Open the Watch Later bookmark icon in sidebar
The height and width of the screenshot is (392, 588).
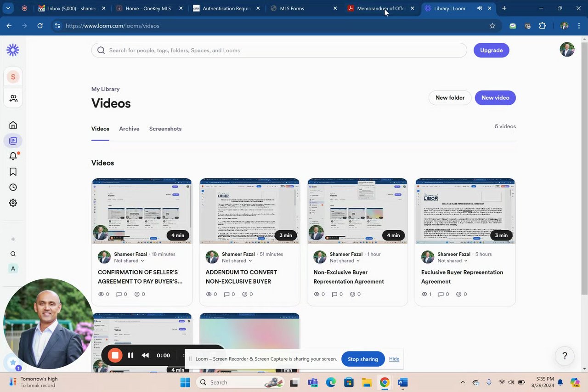pos(13,172)
